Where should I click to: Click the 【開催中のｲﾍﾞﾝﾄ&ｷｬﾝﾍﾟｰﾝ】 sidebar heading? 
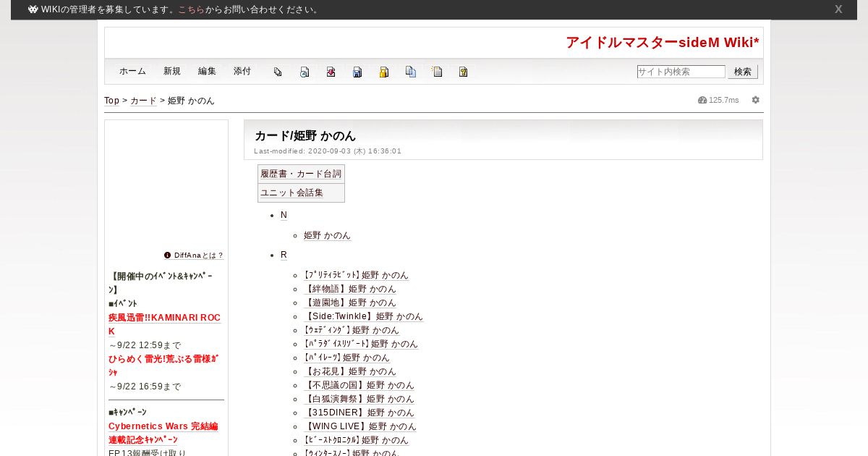tap(161, 283)
